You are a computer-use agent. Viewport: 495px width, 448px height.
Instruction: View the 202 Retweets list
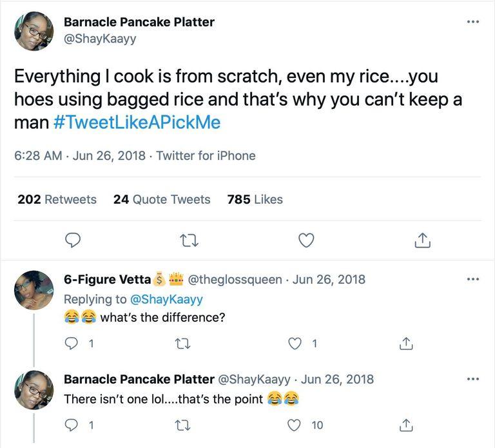57,199
